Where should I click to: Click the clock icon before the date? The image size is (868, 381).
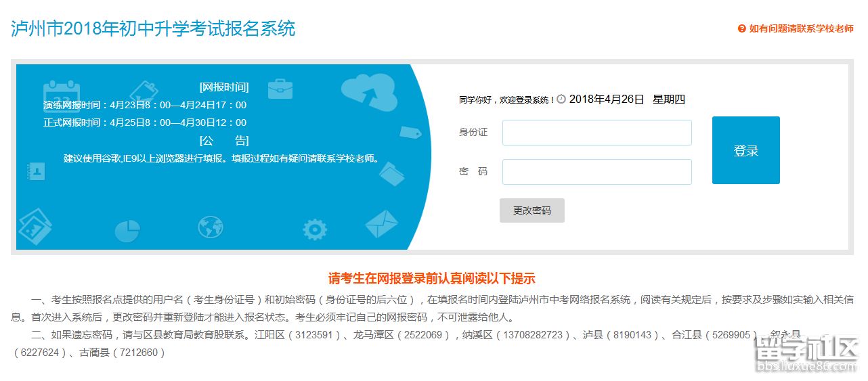pos(561,99)
